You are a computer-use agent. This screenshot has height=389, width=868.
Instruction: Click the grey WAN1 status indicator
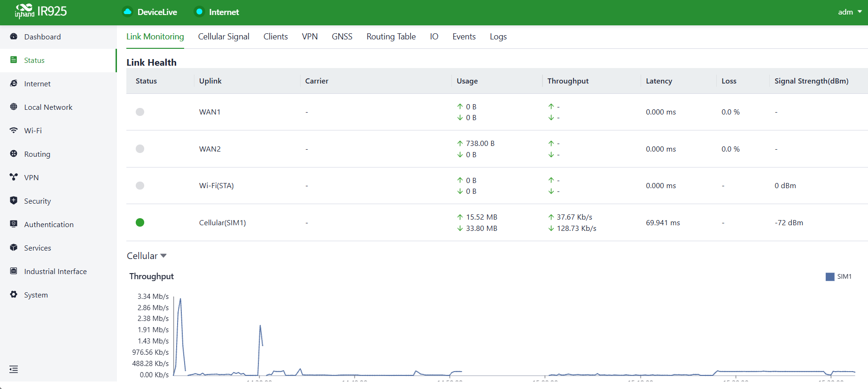point(140,112)
